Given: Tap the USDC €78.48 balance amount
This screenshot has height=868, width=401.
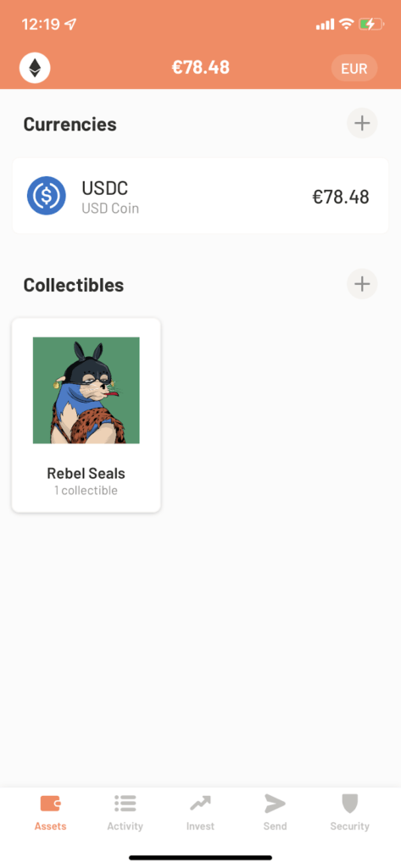Looking at the screenshot, I should pyautogui.click(x=341, y=197).
